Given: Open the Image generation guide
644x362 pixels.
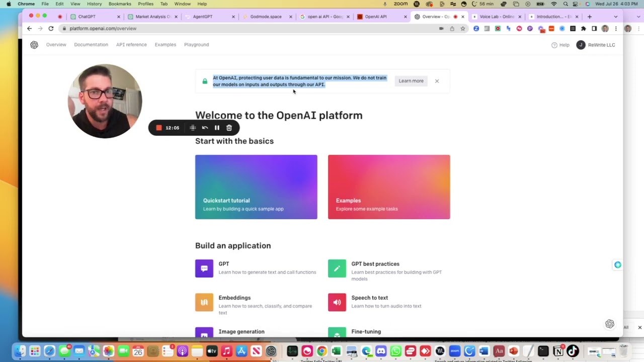Looking at the screenshot, I should (x=242, y=332).
